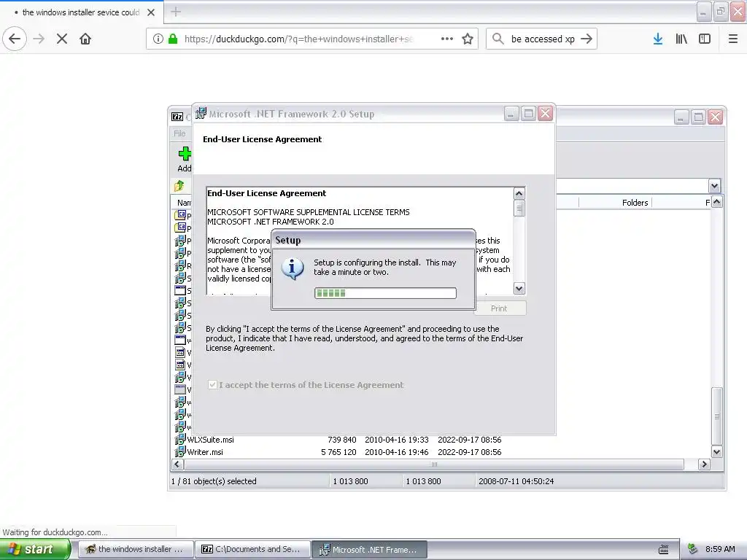Click the Print button in .NET Setup
Viewport: 747px width, 560px height.
pos(499,308)
